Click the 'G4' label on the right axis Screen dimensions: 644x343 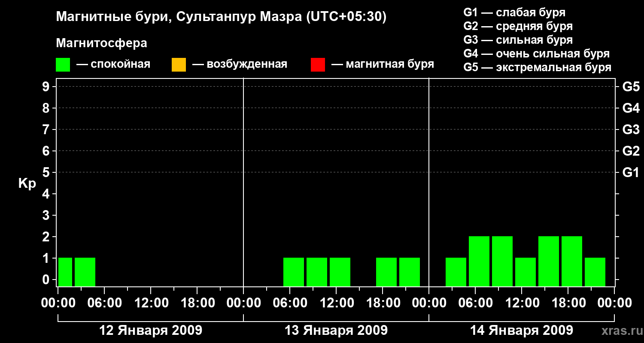[x=631, y=108]
